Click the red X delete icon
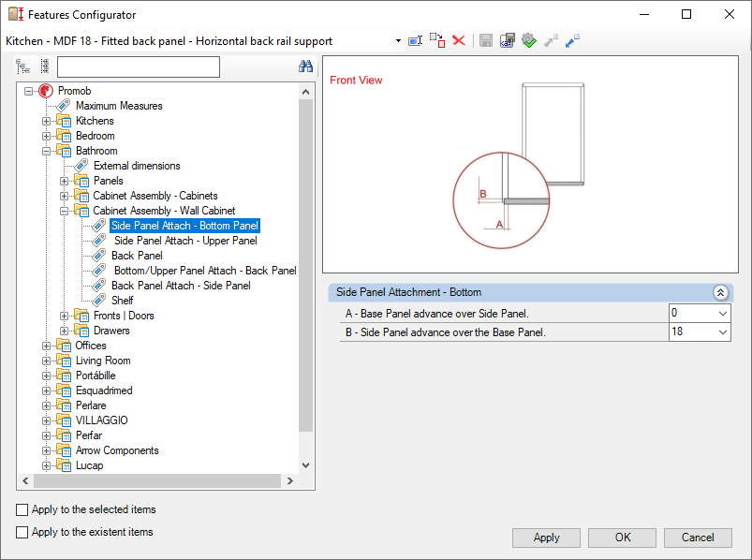The height and width of the screenshot is (560, 752). click(x=459, y=41)
